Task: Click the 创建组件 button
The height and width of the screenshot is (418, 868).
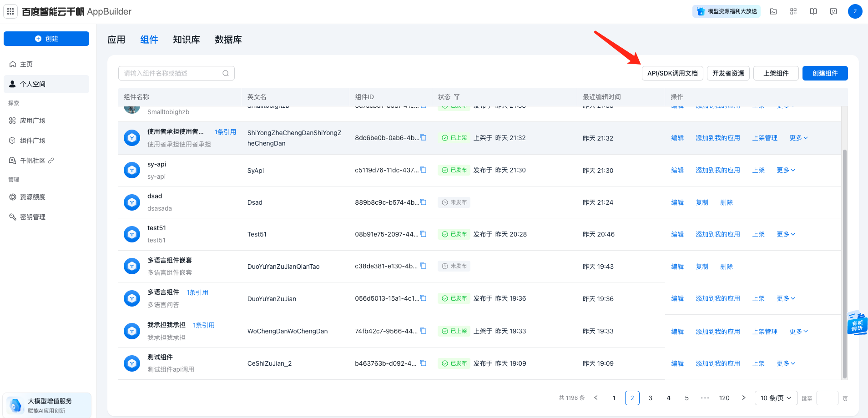Action: (825, 73)
